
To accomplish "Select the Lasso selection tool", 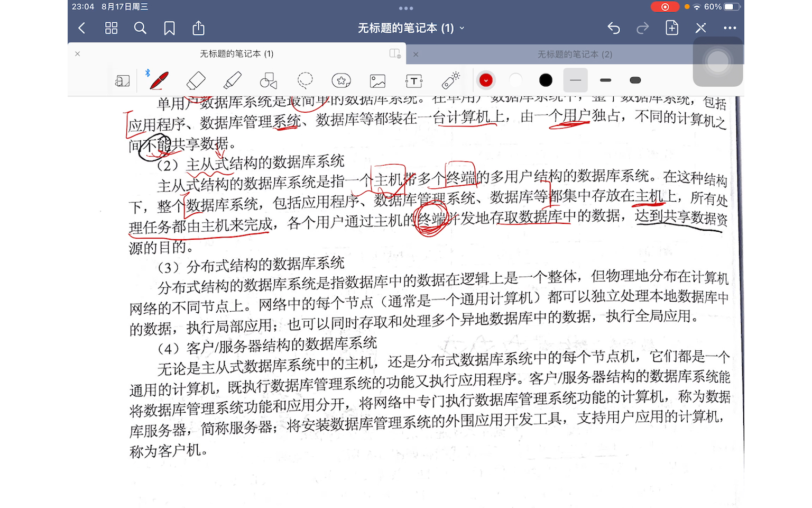I will pos(305,80).
